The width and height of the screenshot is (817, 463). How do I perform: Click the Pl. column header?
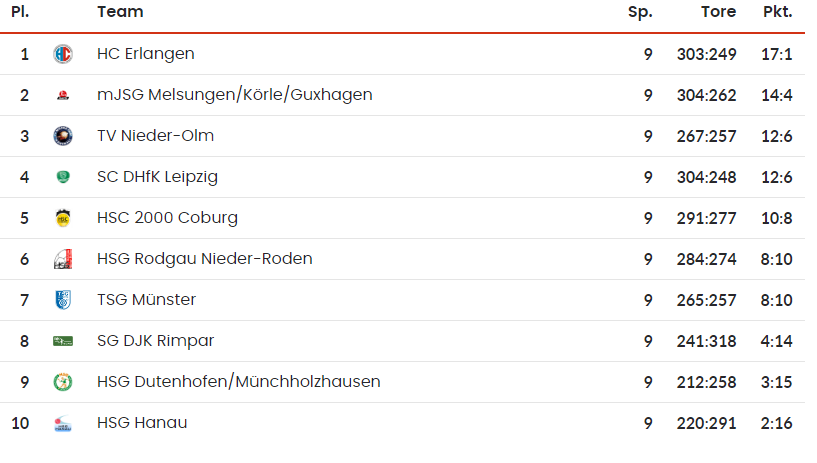(x=20, y=12)
